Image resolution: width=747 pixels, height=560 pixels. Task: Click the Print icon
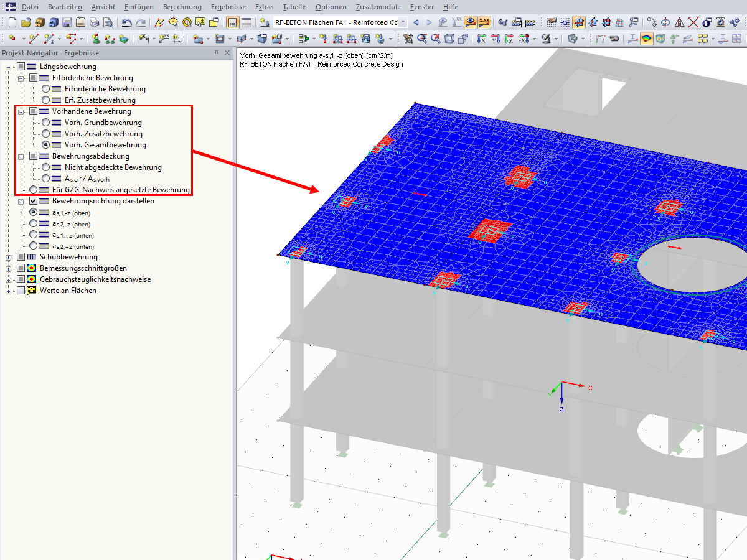[94, 22]
